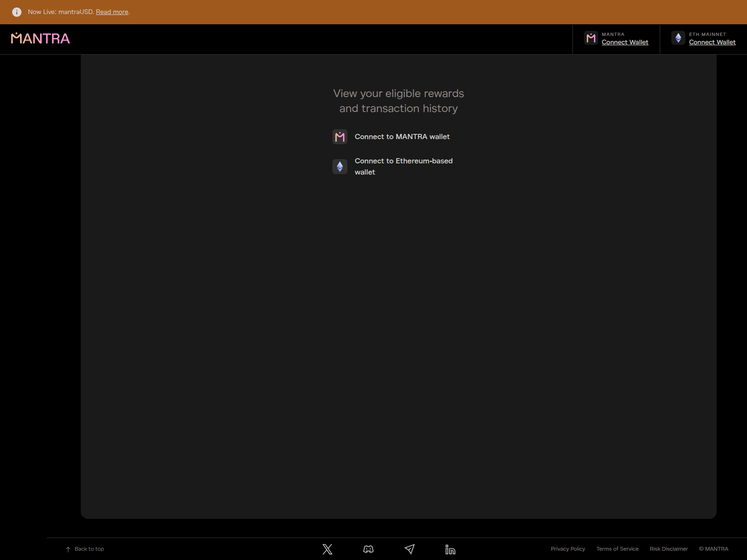This screenshot has height=560, width=747.
Task: Open the Terms of Service page
Action: [617, 549]
